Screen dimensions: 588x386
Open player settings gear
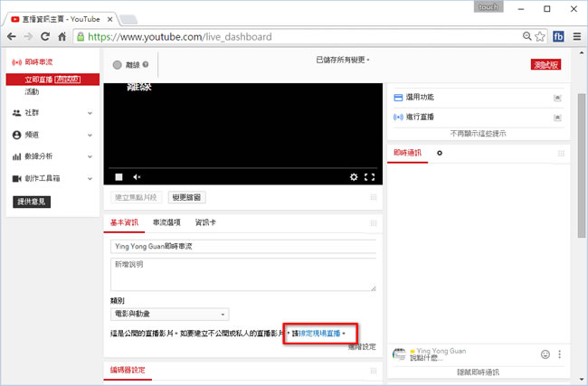[354, 177]
